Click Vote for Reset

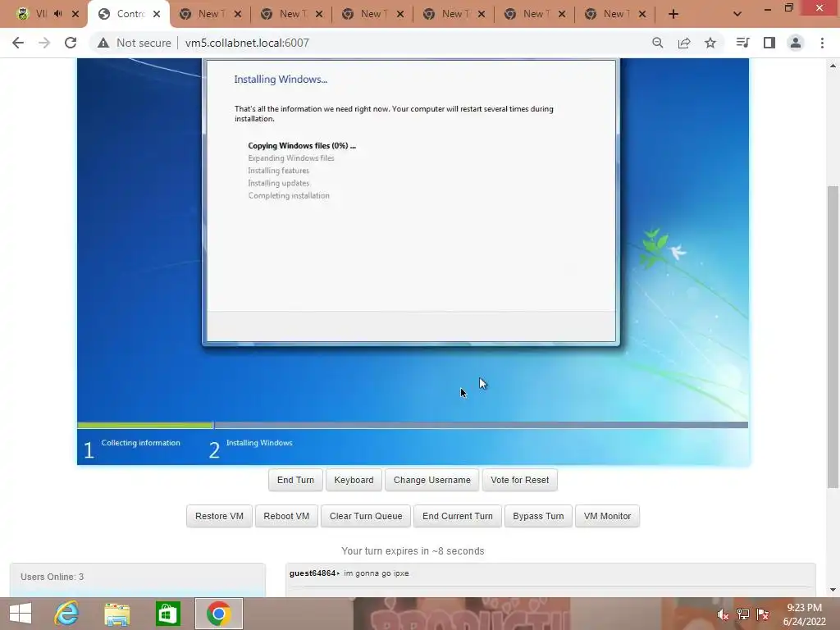tap(519, 480)
